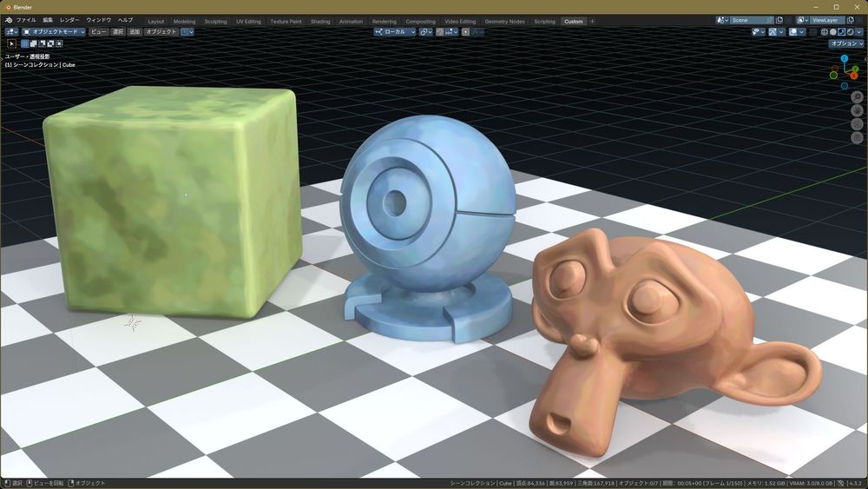This screenshot has width=868, height=489.
Task: Choose invert selection mode icon
Action: (50, 43)
